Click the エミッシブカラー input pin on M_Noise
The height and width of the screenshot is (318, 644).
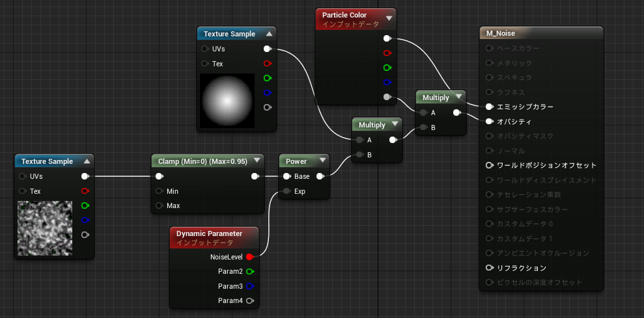489,107
